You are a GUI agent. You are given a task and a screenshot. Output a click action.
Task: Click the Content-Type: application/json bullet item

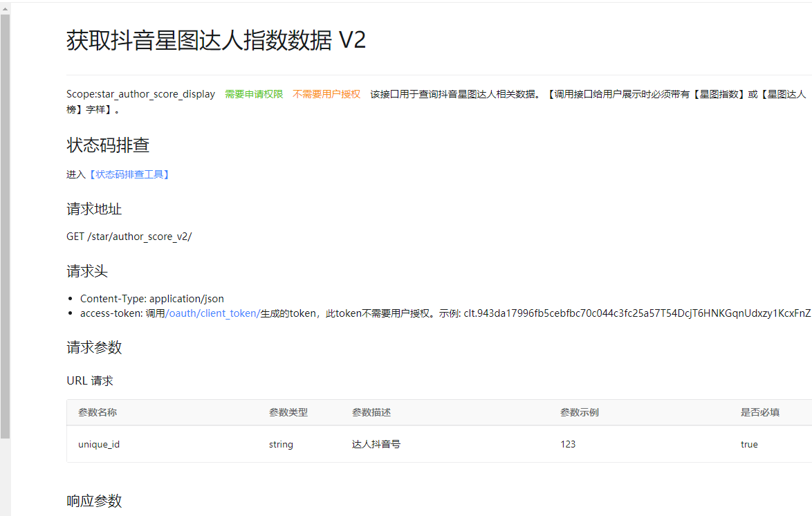(151, 299)
